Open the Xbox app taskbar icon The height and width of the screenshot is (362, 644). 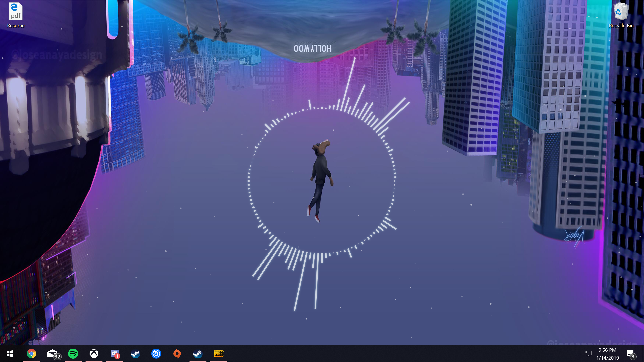click(x=94, y=353)
